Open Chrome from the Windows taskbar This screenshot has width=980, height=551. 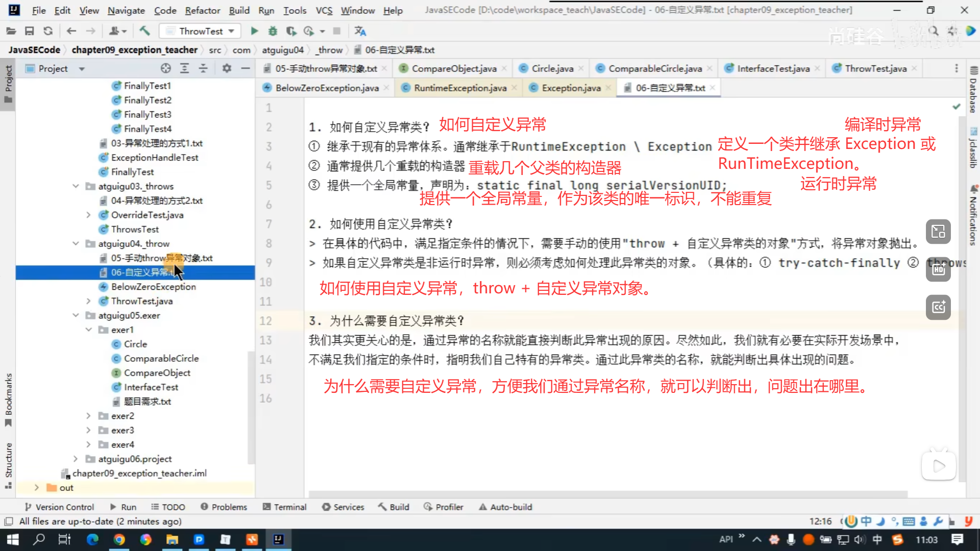click(x=119, y=539)
